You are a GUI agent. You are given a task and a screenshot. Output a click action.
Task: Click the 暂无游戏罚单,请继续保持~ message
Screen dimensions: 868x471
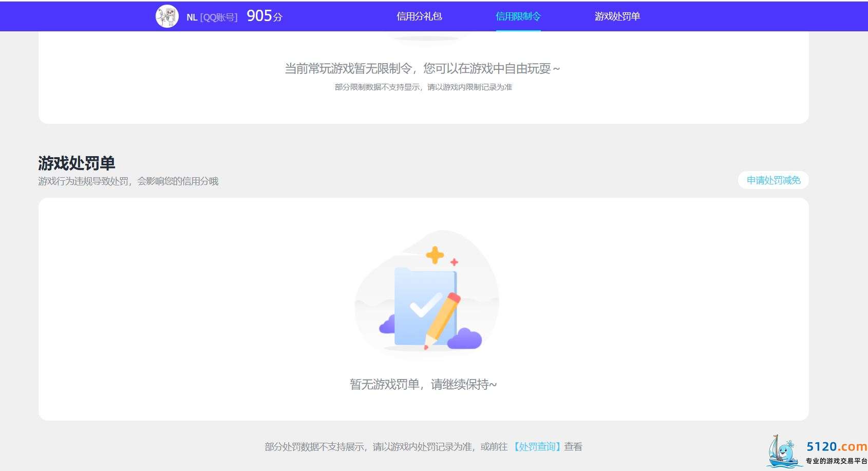(423, 384)
